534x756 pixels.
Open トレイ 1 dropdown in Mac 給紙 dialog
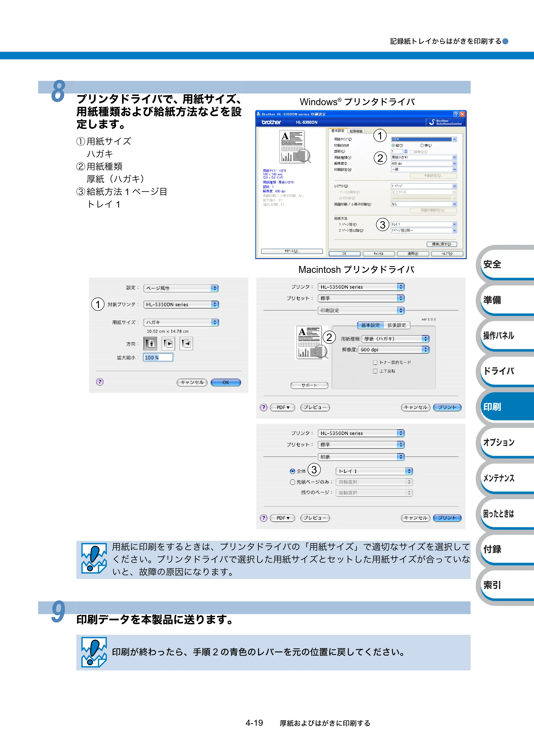374,471
